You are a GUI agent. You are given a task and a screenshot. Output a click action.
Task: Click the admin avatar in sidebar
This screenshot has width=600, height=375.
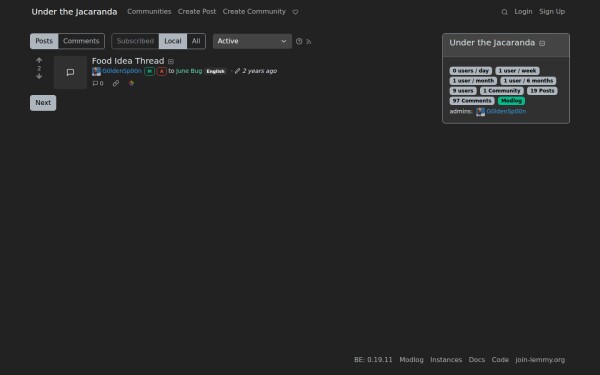[480, 111]
